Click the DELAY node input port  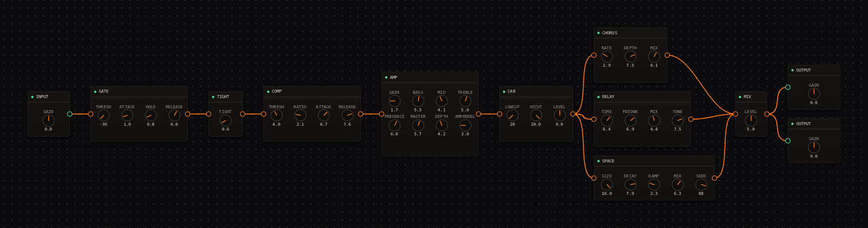[x=594, y=119]
